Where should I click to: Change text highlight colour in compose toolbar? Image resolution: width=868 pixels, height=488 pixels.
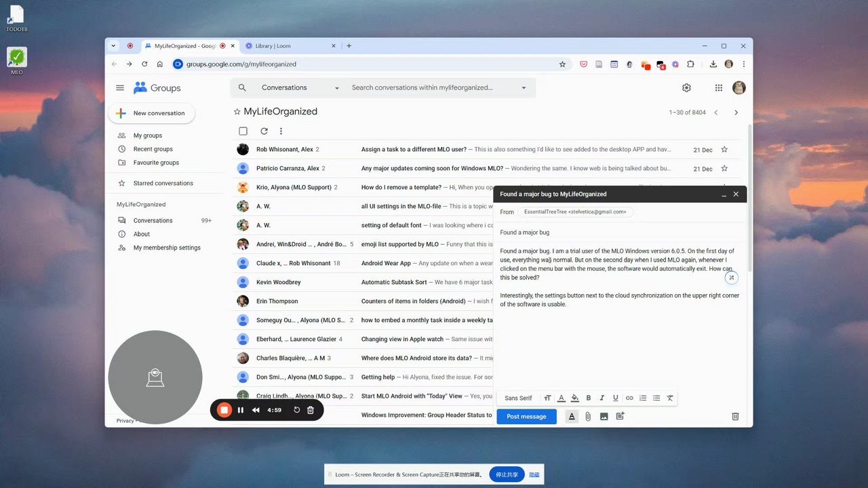pyautogui.click(x=575, y=398)
